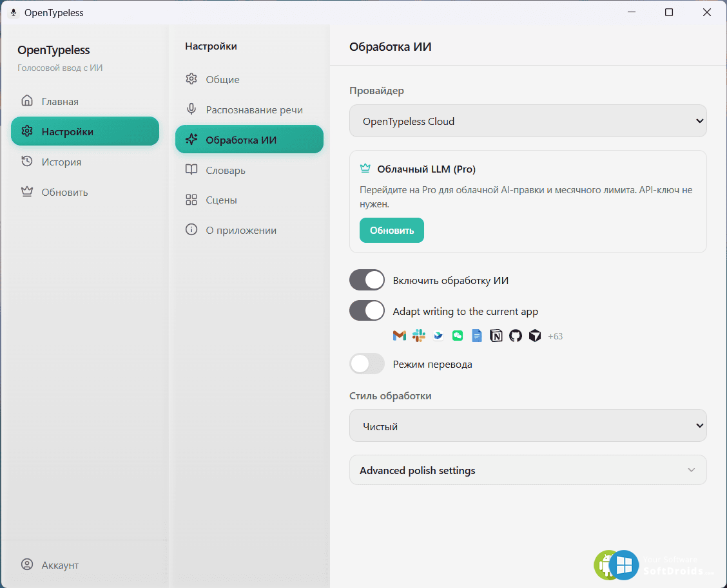Select Обработка ИИ settings tab
The image size is (727, 588).
point(249,140)
